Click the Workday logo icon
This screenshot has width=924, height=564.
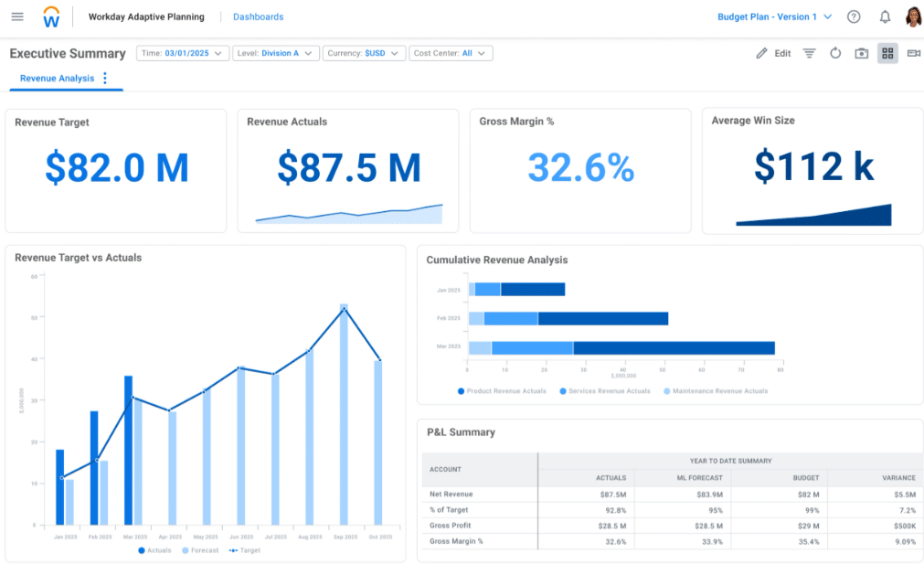52,16
